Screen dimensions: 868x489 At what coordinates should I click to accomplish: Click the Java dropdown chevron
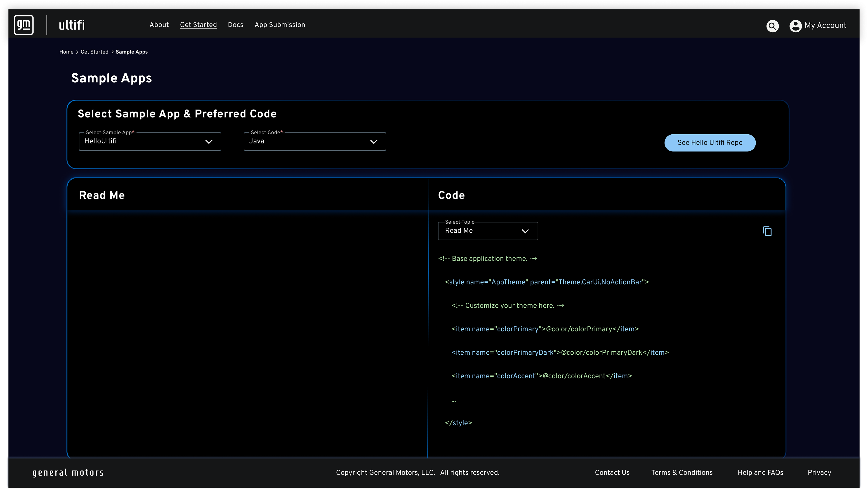point(374,142)
